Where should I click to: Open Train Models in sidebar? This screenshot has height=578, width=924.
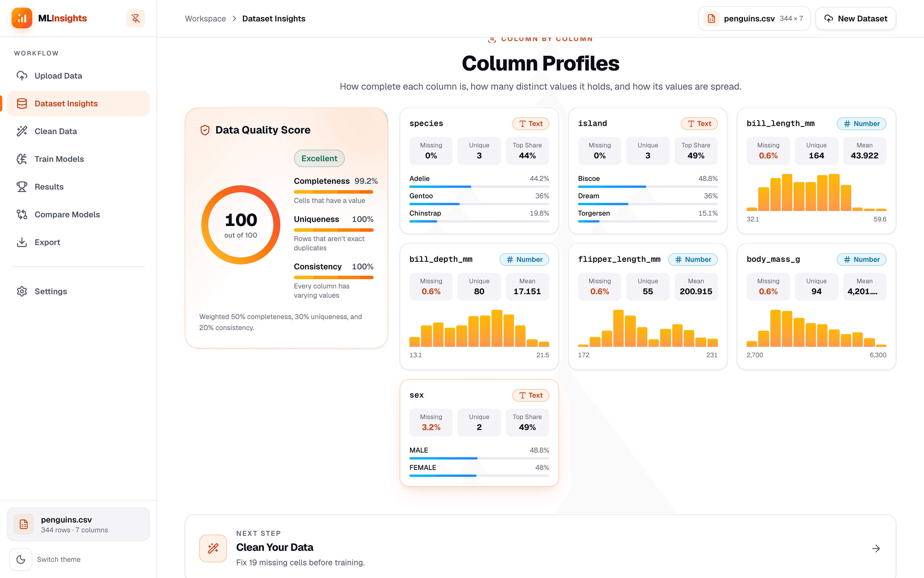pyautogui.click(x=78, y=159)
